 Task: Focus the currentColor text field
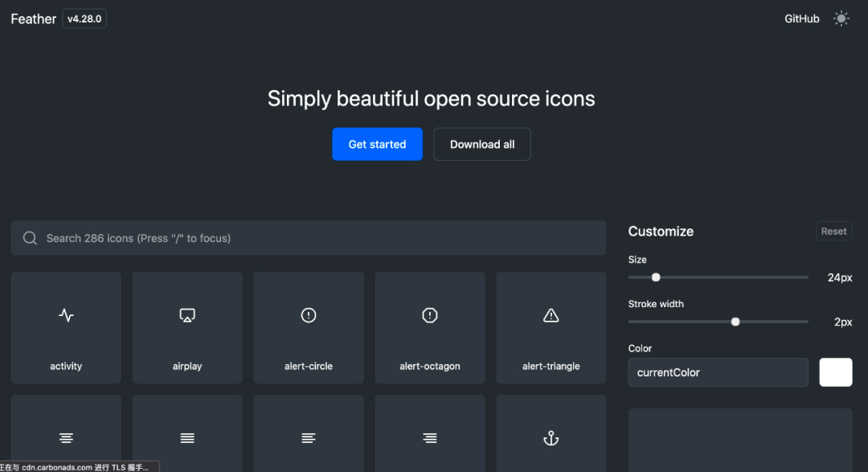pos(718,372)
